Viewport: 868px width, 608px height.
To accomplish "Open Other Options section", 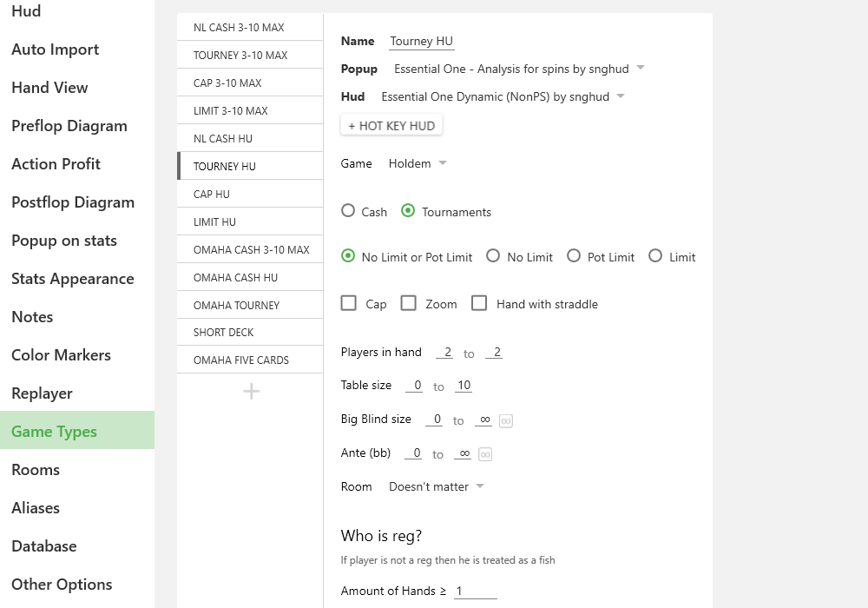I will point(77,585).
